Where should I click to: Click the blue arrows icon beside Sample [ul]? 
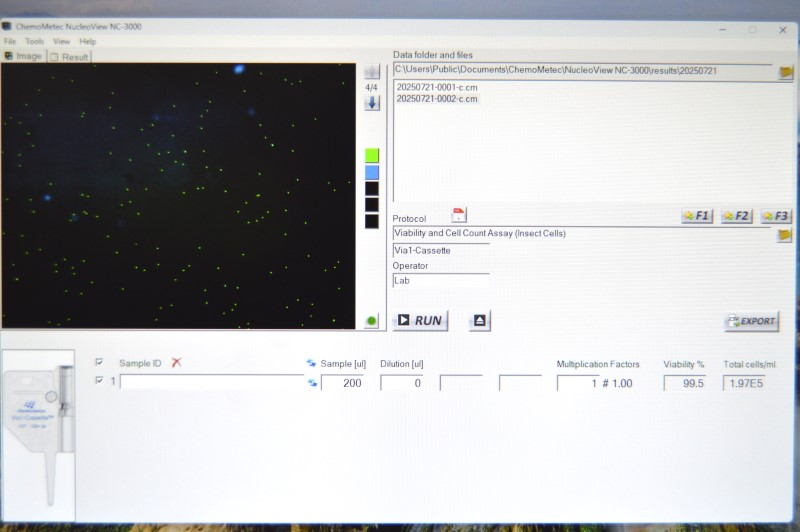[311, 363]
